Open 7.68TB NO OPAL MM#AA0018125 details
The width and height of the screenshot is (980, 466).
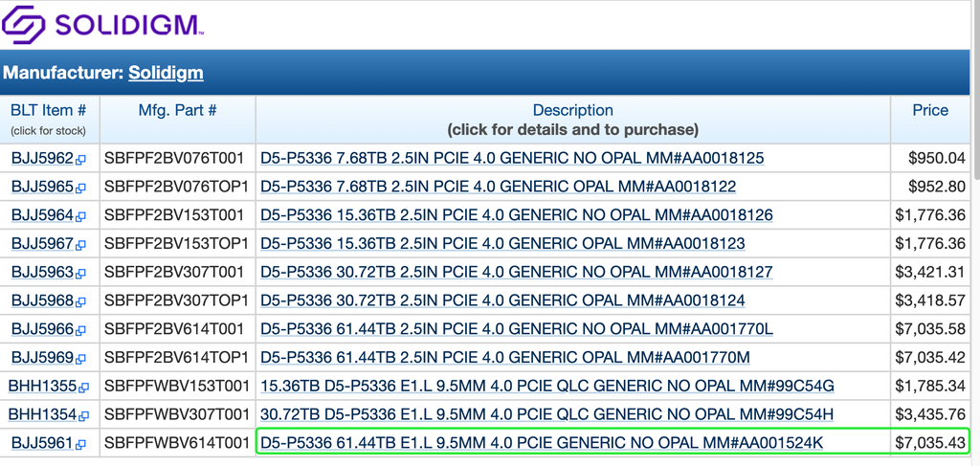pos(512,159)
